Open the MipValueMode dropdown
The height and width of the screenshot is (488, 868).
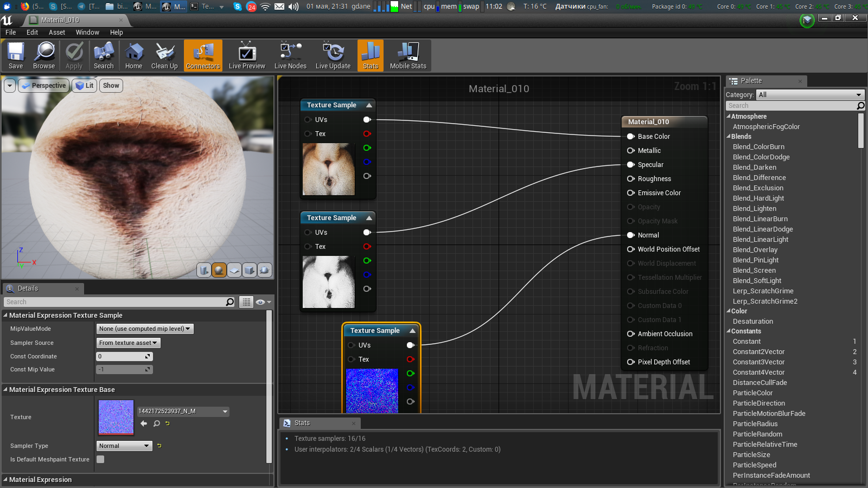pos(145,329)
